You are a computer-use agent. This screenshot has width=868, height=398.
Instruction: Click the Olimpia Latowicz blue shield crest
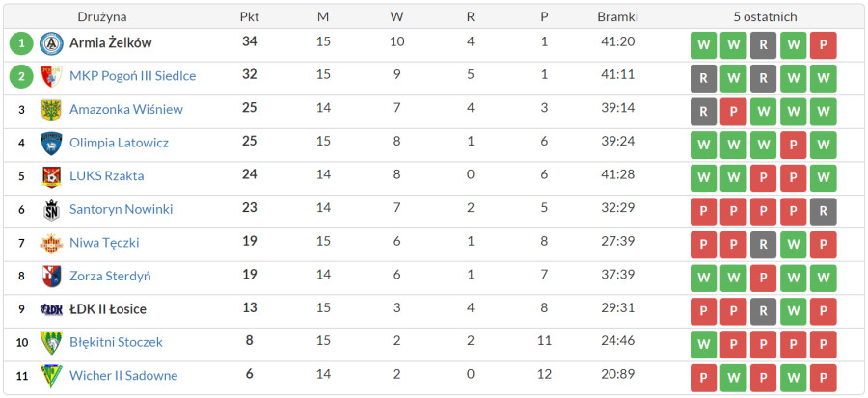tap(51, 144)
